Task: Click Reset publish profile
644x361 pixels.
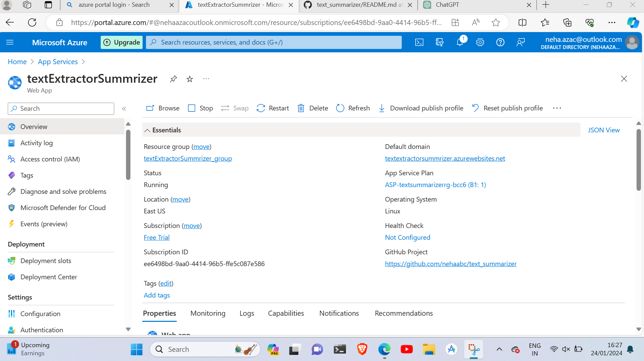Action: [507, 108]
